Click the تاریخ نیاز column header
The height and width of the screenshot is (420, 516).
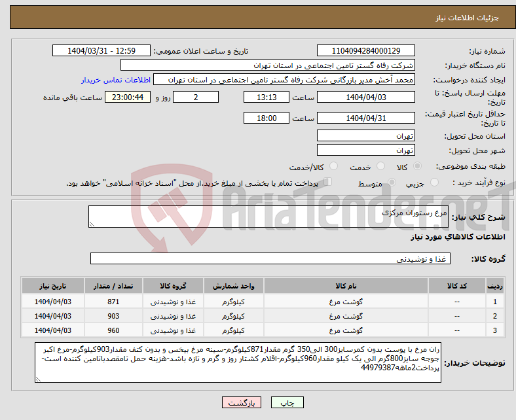tap(52, 286)
